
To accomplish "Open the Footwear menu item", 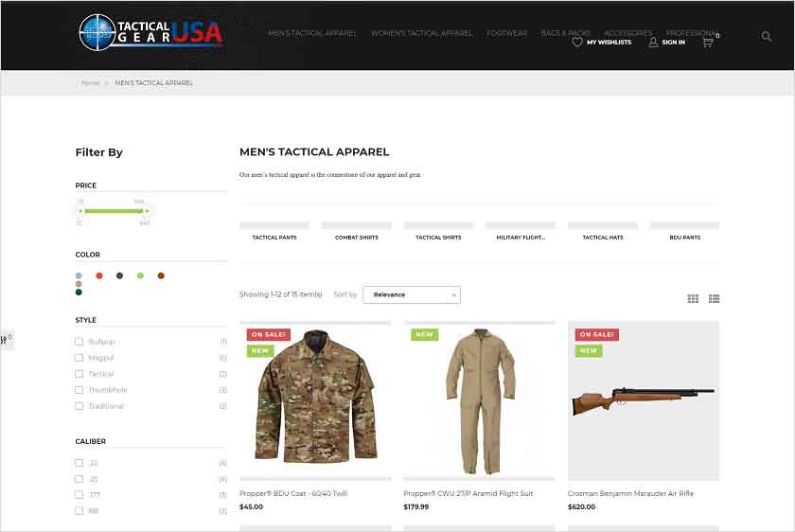I will (506, 33).
